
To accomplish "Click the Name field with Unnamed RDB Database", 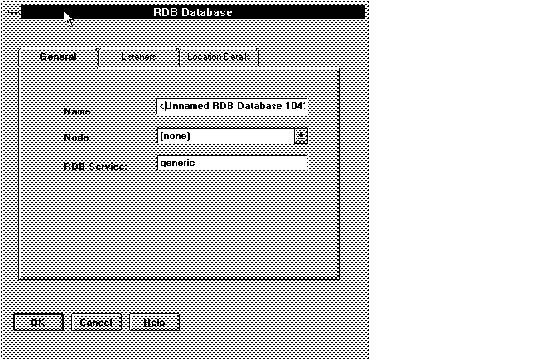I will pyautogui.click(x=232, y=106).
